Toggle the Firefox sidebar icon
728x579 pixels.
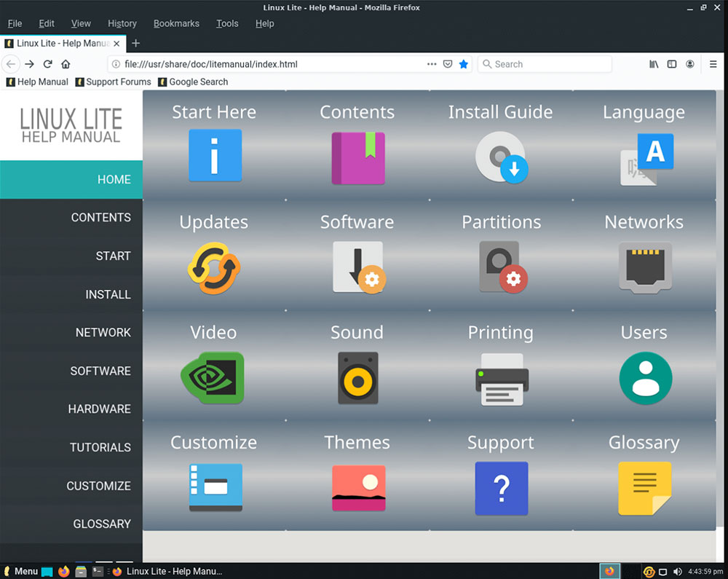[672, 64]
